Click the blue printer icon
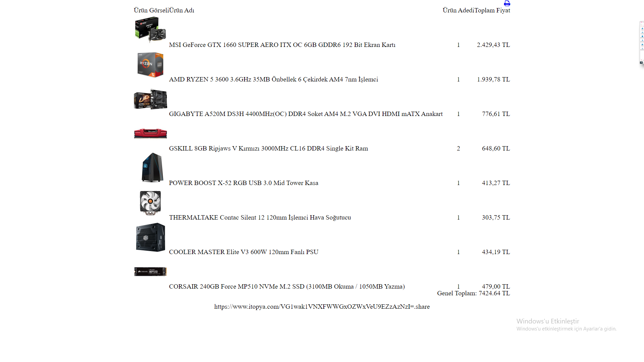Screen dimensions: 644x362 point(507,3)
